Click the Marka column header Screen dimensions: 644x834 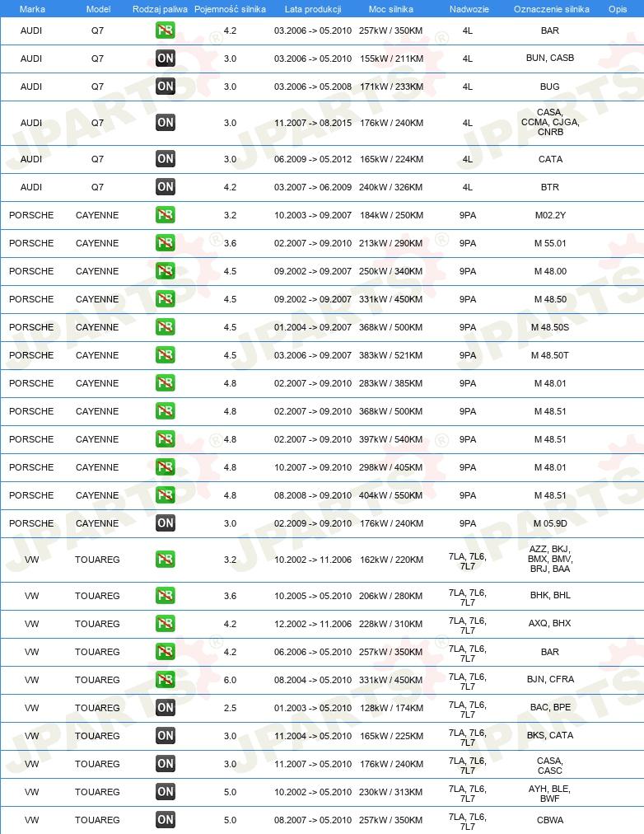point(32,9)
